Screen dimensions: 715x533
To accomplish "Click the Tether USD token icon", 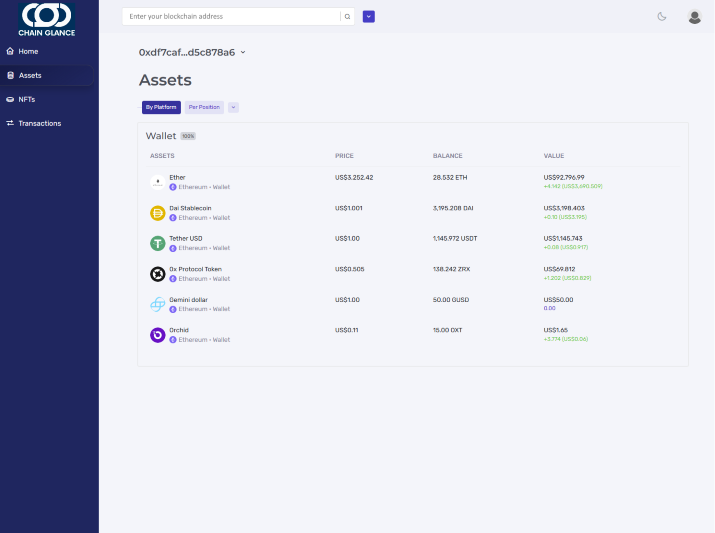I will [x=157, y=243].
